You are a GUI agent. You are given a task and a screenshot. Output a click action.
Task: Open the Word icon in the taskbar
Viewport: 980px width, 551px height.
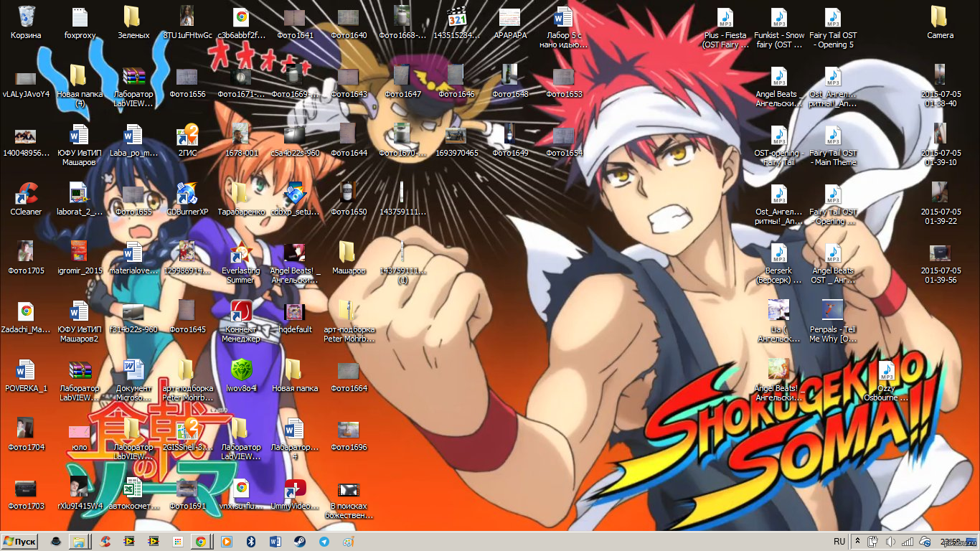click(x=275, y=542)
